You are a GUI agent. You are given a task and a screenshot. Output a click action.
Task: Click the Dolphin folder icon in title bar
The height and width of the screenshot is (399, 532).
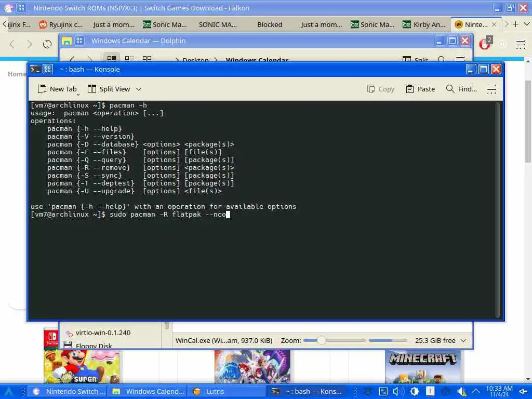point(66,41)
